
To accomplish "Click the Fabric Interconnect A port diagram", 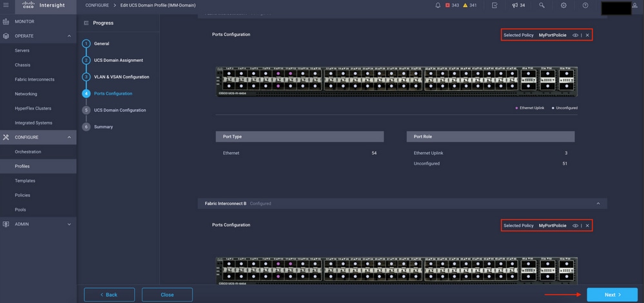I will [396, 82].
